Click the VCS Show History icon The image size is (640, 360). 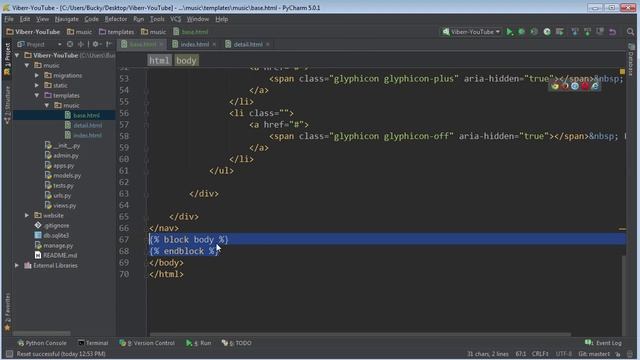600,32
